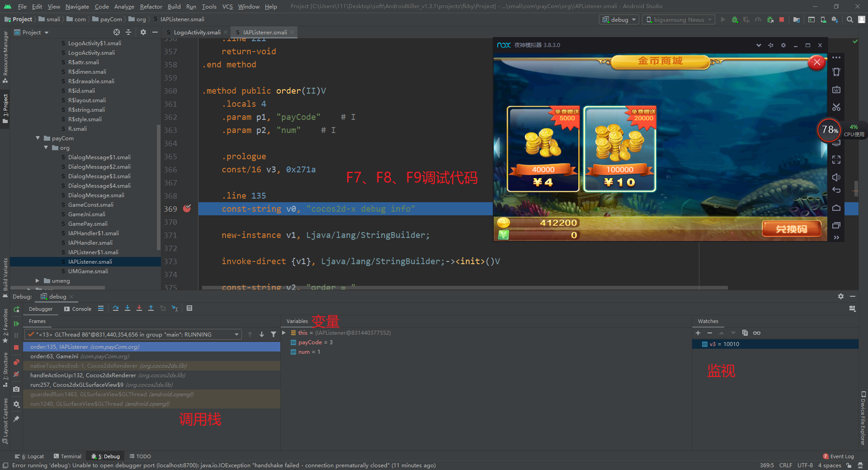Screen dimensions: 868x470
Task: Open the Refactor menu
Action: [x=151, y=6]
